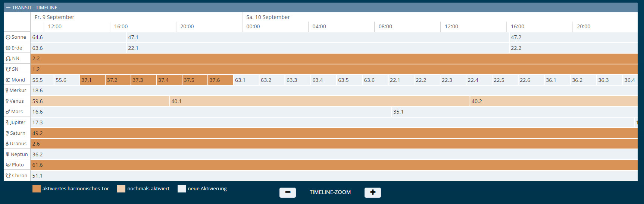Select Venus 40.1 timeline segment
This screenshot has height=204, width=644.
pyautogui.click(x=319, y=101)
